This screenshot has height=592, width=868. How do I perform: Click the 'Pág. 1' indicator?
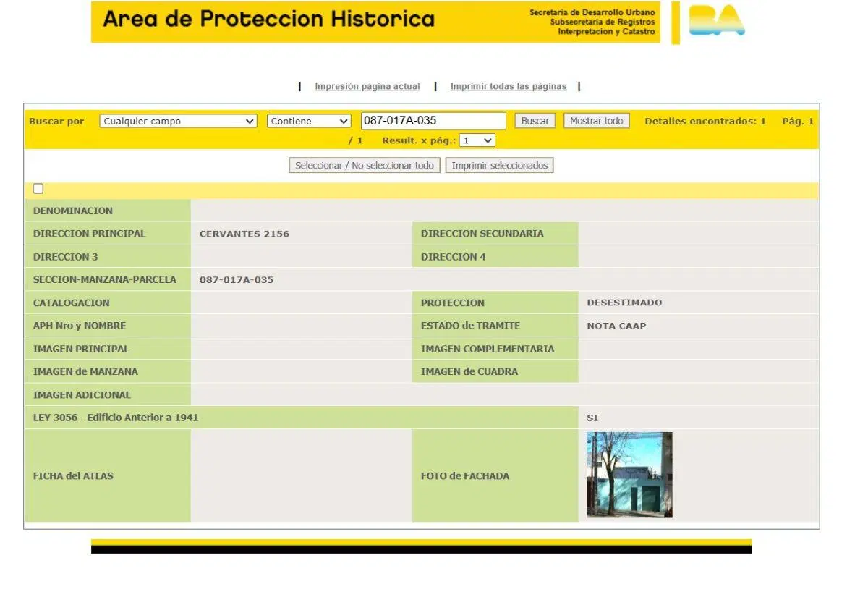[x=798, y=121]
